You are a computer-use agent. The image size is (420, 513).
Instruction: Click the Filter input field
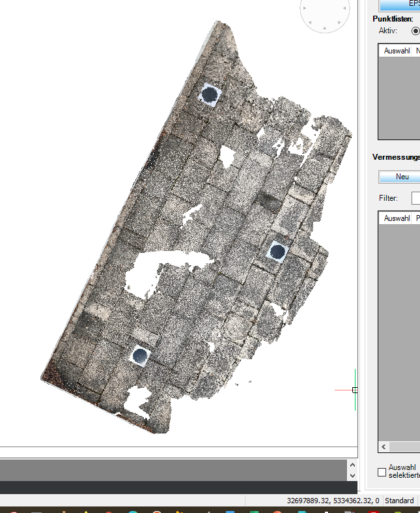(x=415, y=198)
